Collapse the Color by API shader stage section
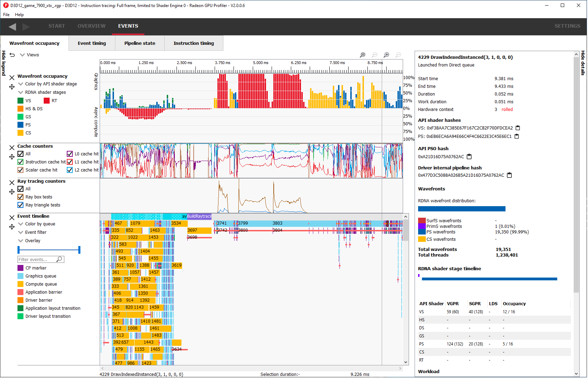588x378 pixels. point(20,84)
